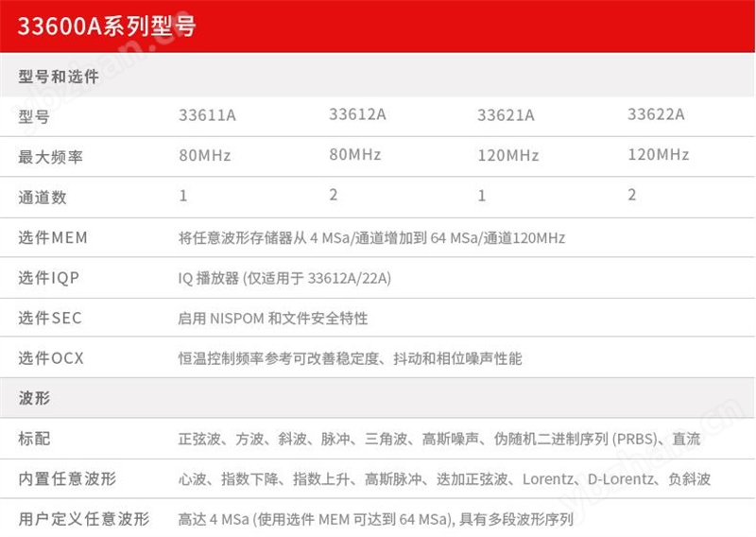Click the 选件MEM row label
This screenshot has height=537, width=756.
coord(53,237)
